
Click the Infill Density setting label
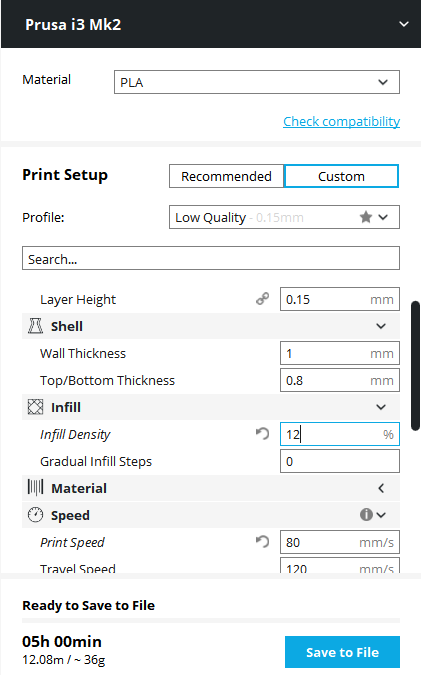pos(75,434)
